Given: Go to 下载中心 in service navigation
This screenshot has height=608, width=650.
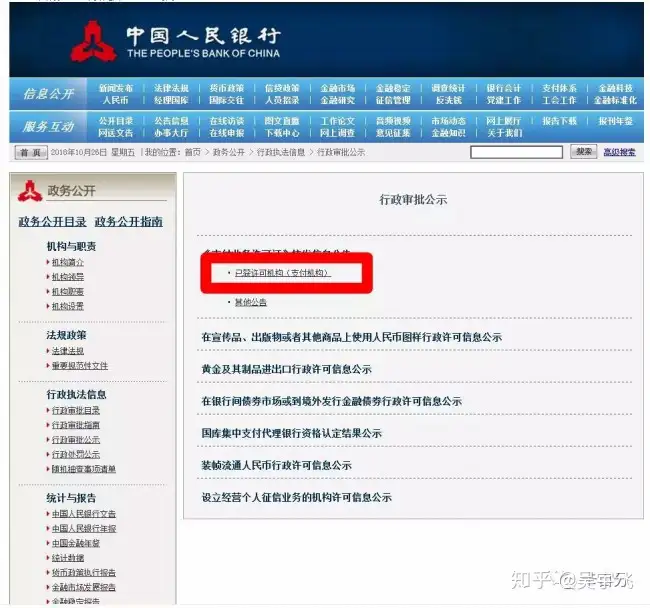Looking at the screenshot, I should click(x=282, y=133).
